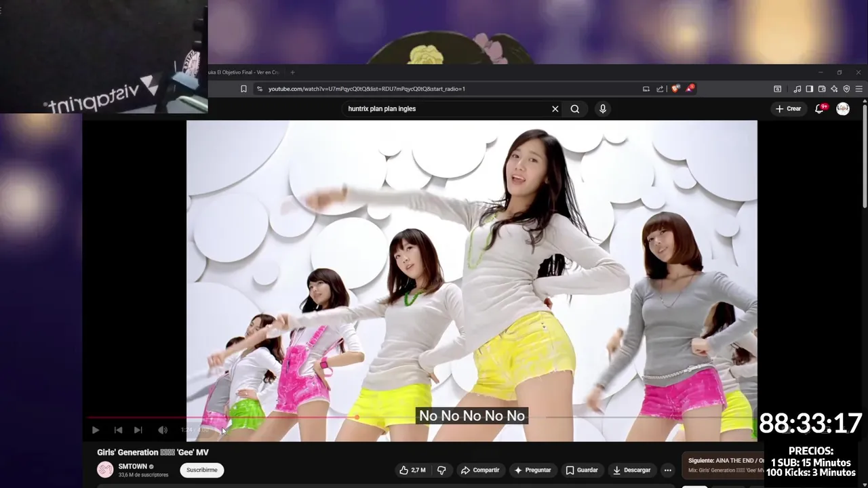Open SMTOWN channel avatar
Image resolution: width=868 pixels, height=488 pixels.
(105, 470)
